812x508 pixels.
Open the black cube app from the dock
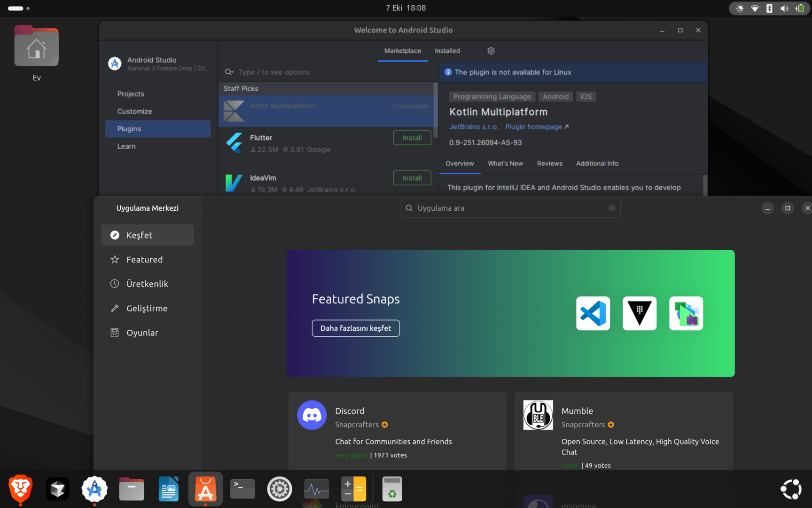pos(58,489)
